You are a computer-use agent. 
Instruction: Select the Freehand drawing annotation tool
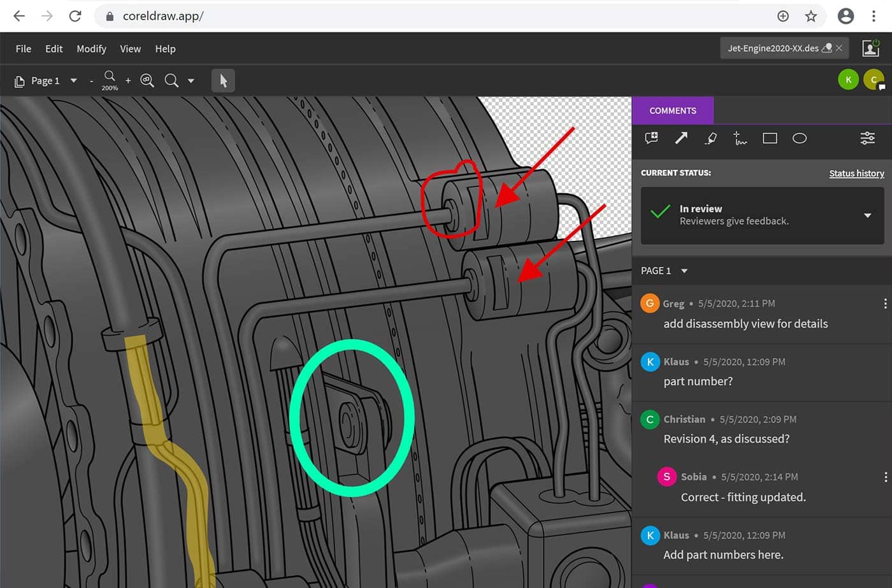[x=740, y=138]
